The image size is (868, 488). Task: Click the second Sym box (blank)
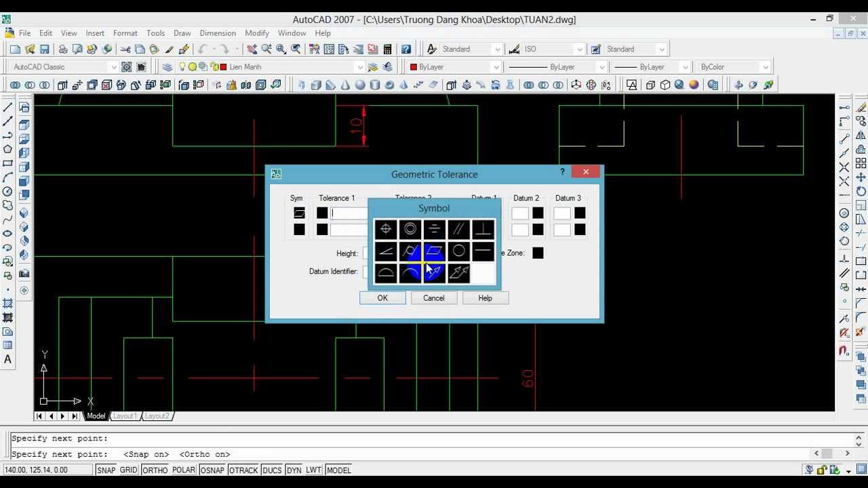point(299,230)
